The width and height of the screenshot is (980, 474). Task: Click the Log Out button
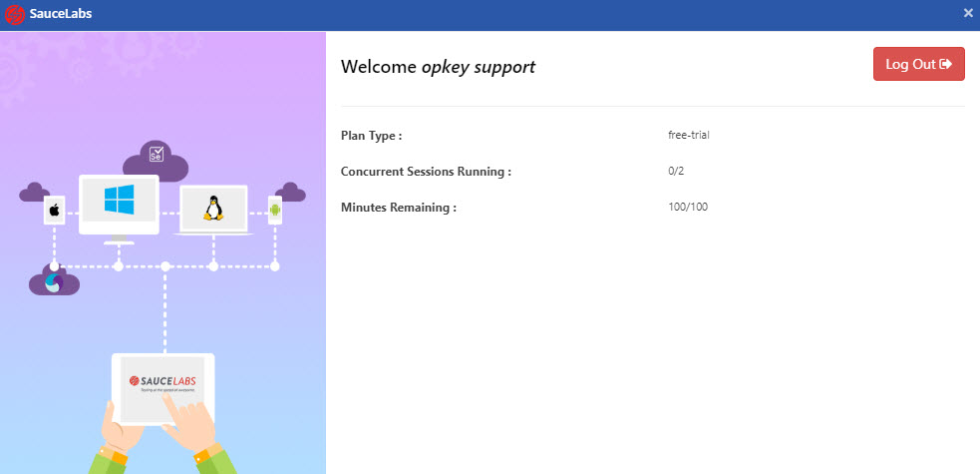[x=919, y=64]
